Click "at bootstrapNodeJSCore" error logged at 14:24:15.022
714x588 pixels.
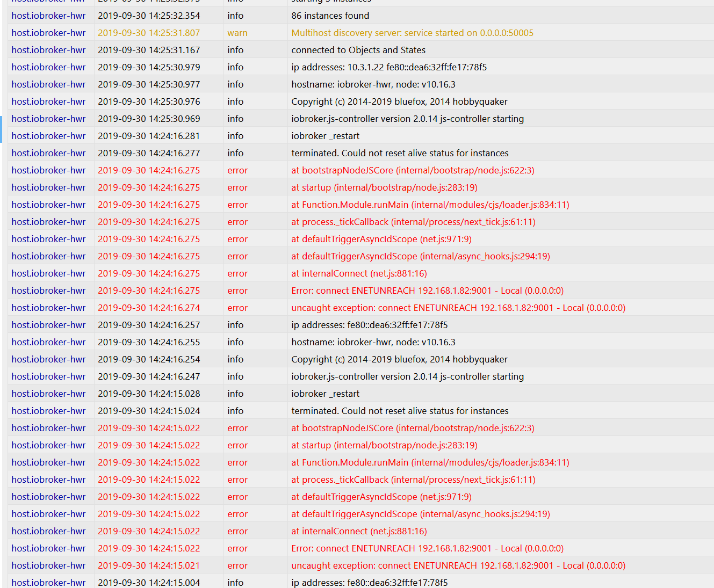(x=413, y=428)
